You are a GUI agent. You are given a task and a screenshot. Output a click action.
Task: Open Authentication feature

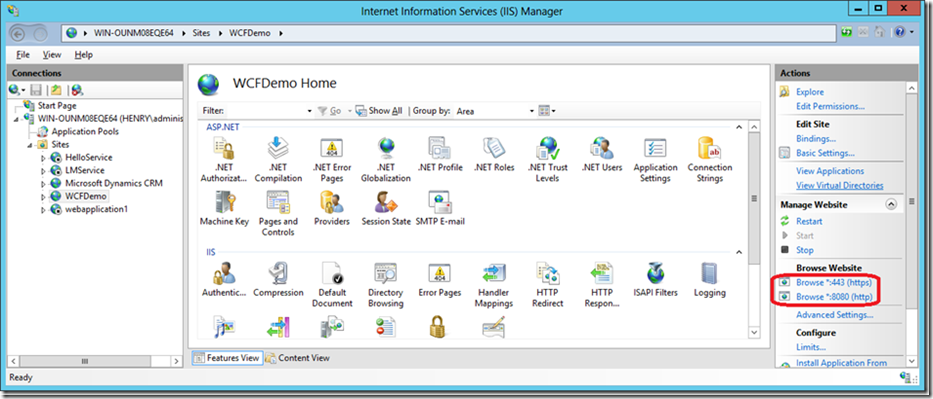pyautogui.click(x=224, y=280)
